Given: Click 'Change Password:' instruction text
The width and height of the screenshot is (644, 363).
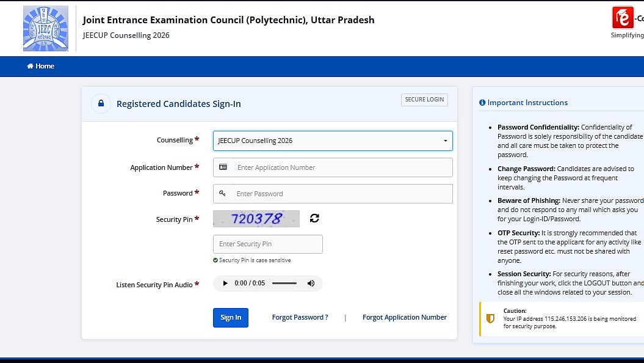Looking at the screenshot, I should (526, 169).
